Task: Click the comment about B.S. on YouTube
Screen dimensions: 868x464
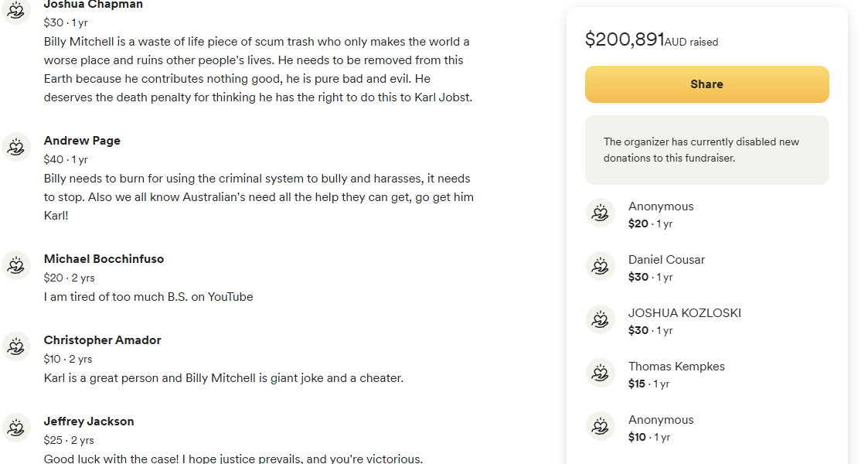Action: 148,297
